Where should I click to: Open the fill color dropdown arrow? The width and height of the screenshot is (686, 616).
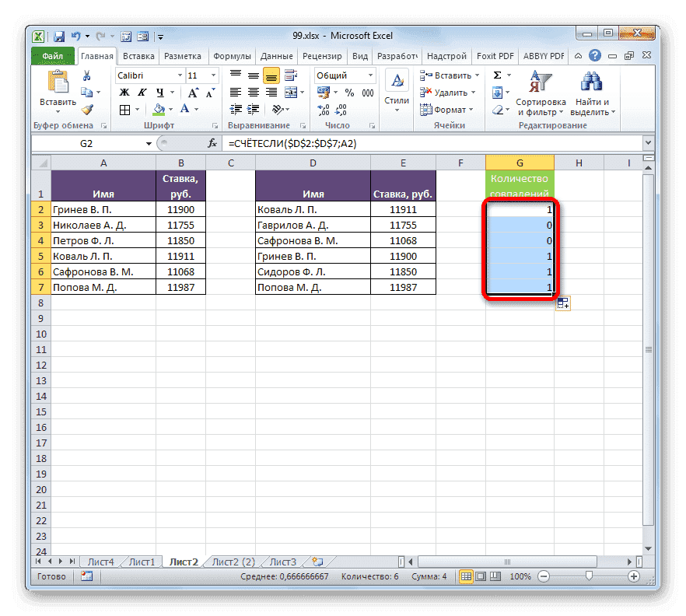170,109
